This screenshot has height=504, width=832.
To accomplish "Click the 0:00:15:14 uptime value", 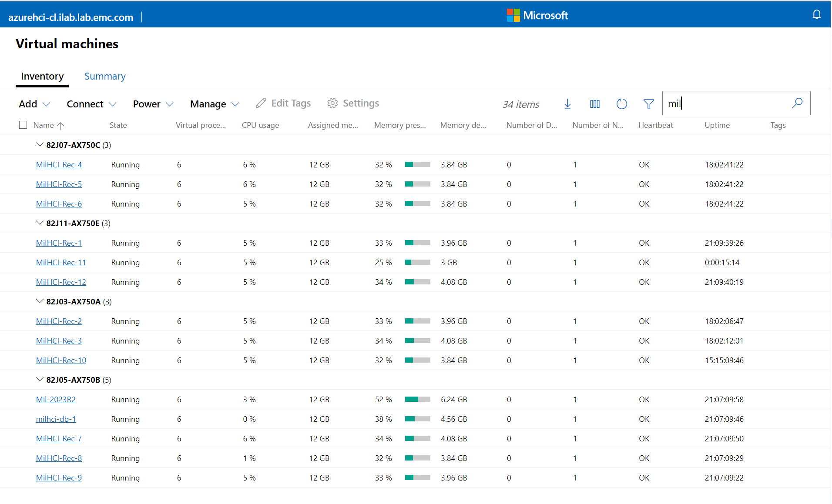I will coord(722,263).
